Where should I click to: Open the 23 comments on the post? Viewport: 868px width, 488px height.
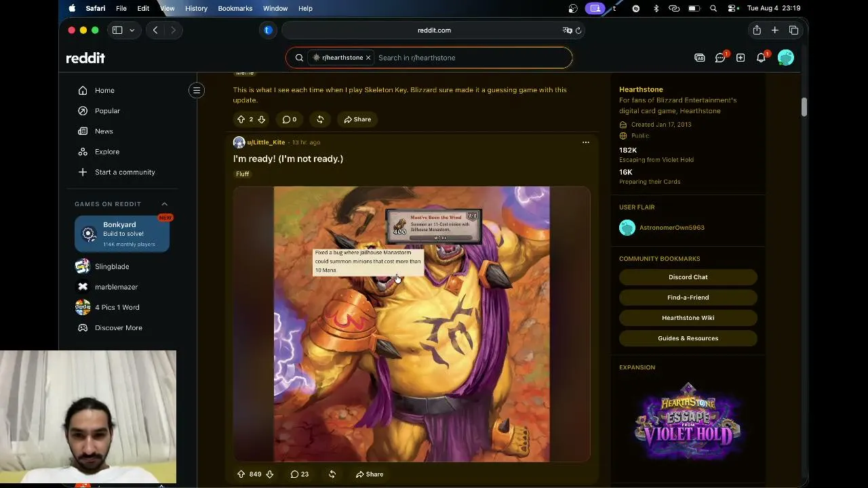click(300, 474)
